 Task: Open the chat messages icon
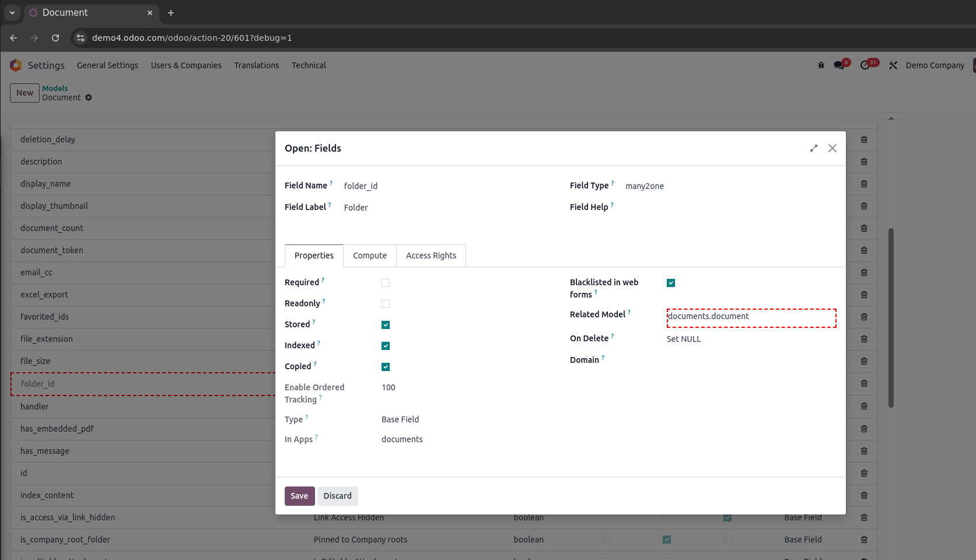839,65
